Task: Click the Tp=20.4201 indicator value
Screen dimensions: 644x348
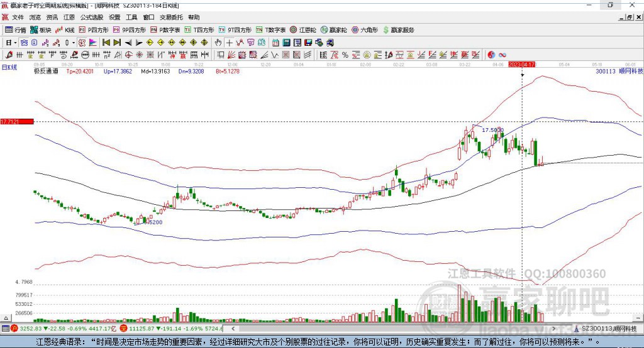Action: tap(80, 72)
